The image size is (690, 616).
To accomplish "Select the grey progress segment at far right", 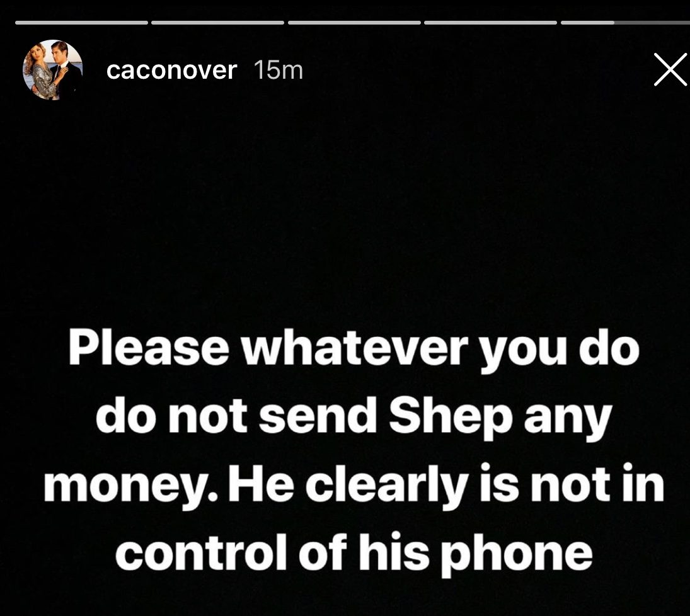I will 652,23.
